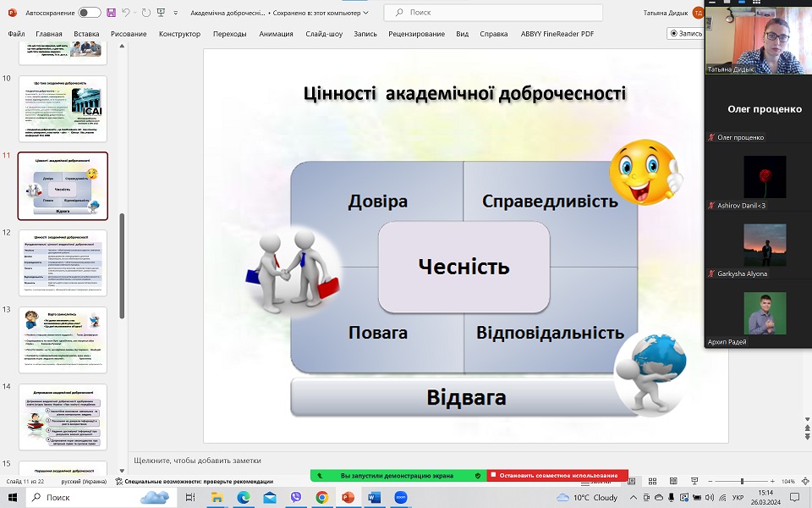Click the notes area Щелкните, чтобы добавить заметки

pos(197,461)
